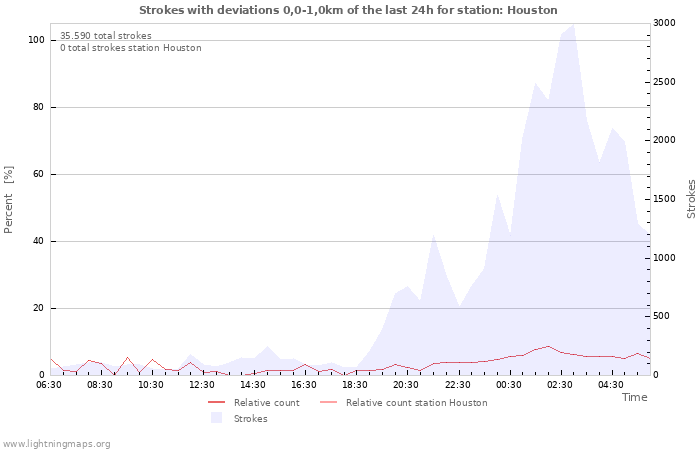The height and width of the screenshot is (450, 700).
Task: Click the 22:30 time axis tick
Action: click(457, 385)
